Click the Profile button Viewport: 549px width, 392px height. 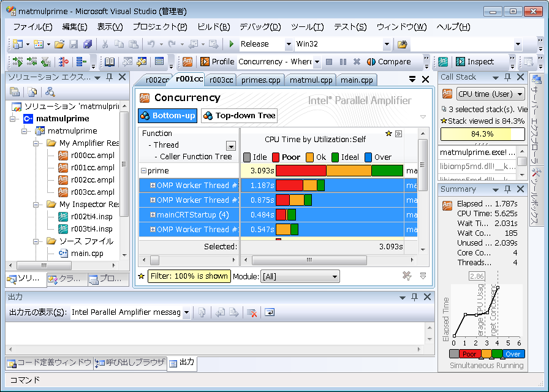coord(218,62)
